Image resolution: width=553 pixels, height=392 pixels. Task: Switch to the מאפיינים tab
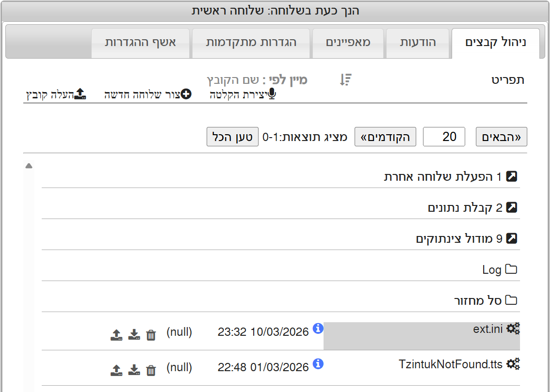(x=348, y=43)
